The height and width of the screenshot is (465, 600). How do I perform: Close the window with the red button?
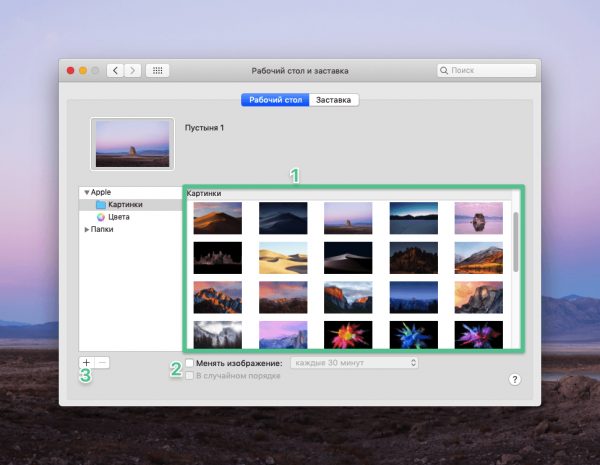tap(70, 70)
